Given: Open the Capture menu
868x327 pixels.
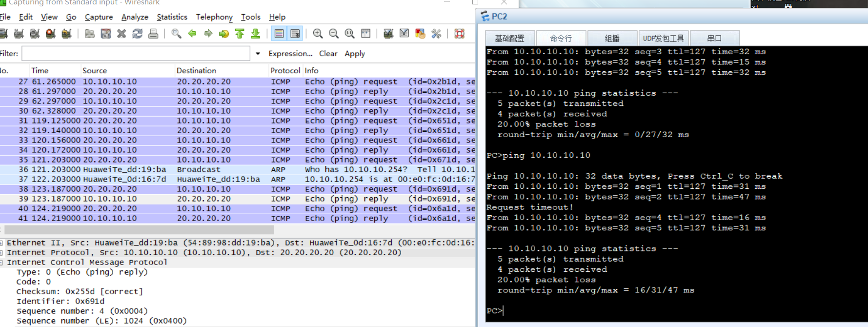Looking at the screenshot, I should coord(99,17).
